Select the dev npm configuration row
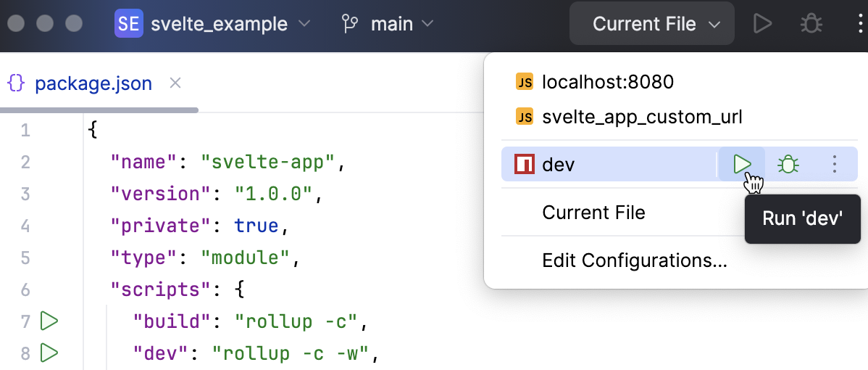The width and height of the screenshot is (868, 370). coord(609,165)
